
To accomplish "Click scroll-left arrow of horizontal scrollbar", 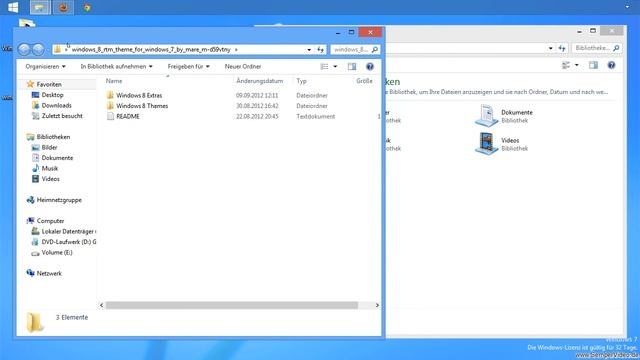I will [x=101, y=305].
